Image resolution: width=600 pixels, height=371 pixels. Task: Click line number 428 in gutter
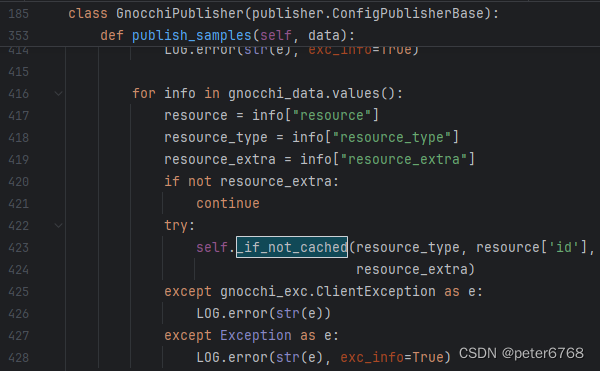[19, 358]
